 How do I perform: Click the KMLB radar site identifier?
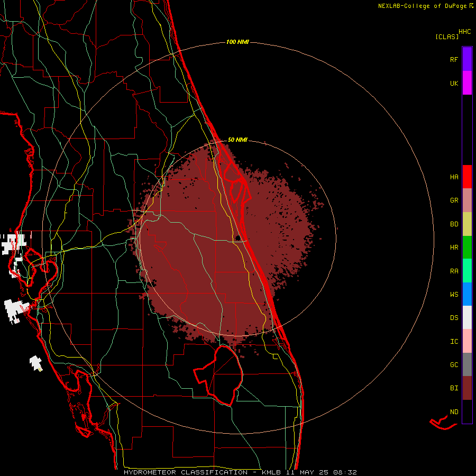271,472
